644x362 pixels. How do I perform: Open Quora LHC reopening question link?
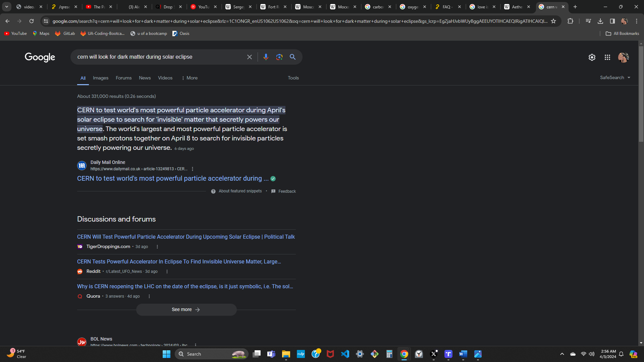pyautogui.click(x=185, y=287)
